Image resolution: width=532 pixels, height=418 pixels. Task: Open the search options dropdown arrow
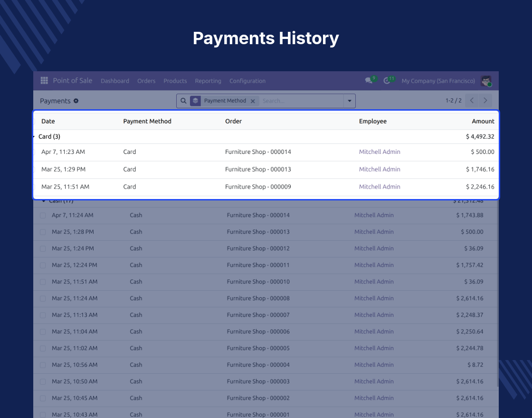point(350,101)
